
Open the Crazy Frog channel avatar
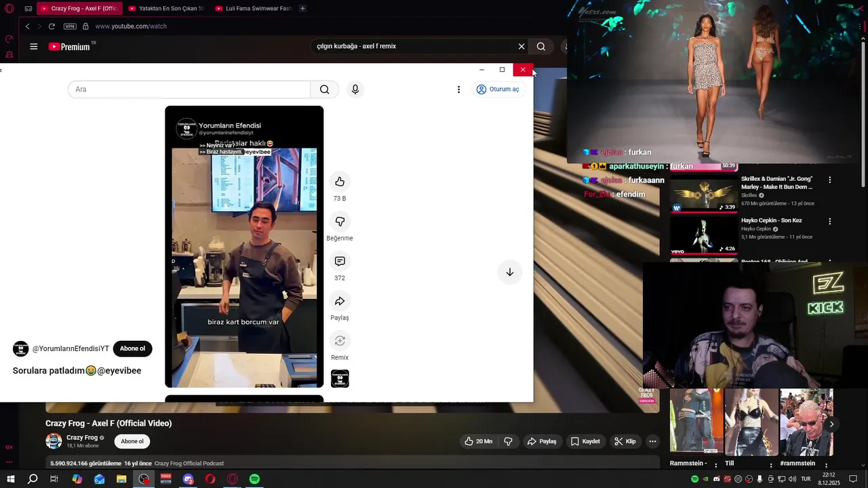coord(54,441)
